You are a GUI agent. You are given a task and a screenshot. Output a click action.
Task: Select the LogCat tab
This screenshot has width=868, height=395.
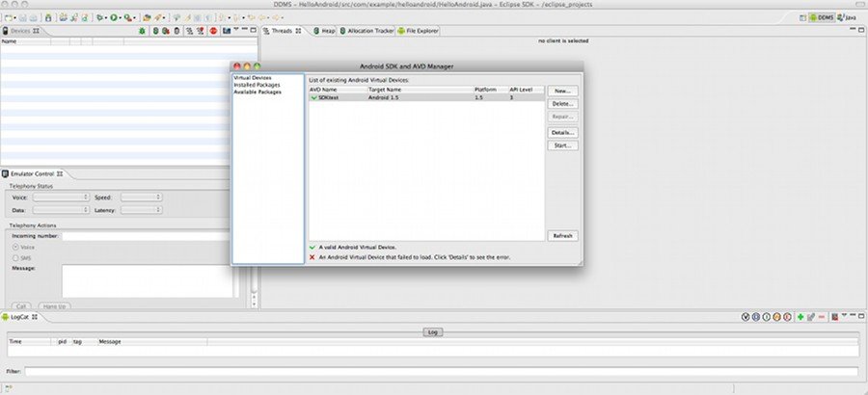click(19, 317)
